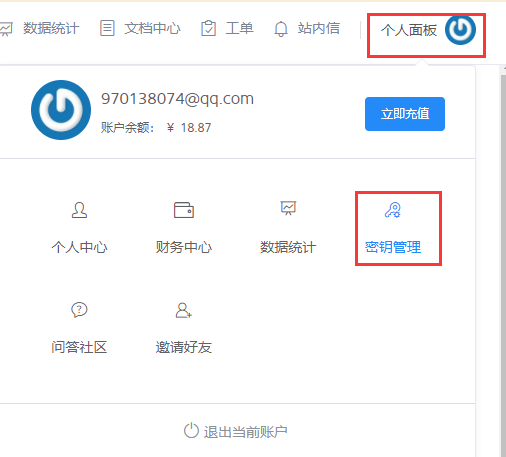506x457 pixels.
Task: Click the small avatar in header
Action: (x=460, y=30)
